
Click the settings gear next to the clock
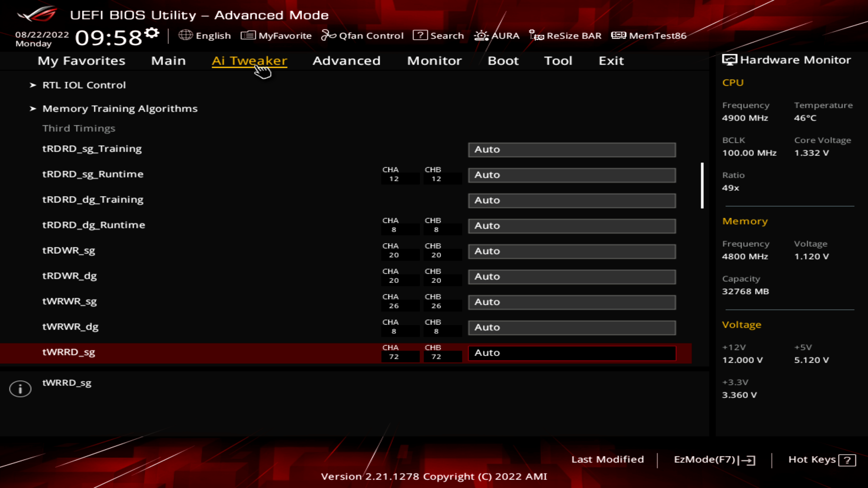[x=152, y=33]
